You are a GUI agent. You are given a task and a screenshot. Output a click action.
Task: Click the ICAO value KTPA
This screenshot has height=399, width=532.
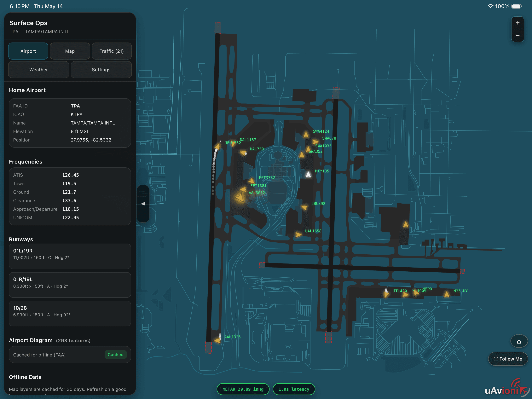coord(77,114)
